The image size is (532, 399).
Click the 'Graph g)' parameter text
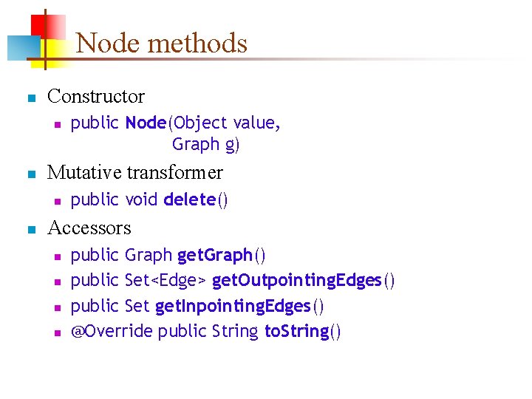pos(206,144)
